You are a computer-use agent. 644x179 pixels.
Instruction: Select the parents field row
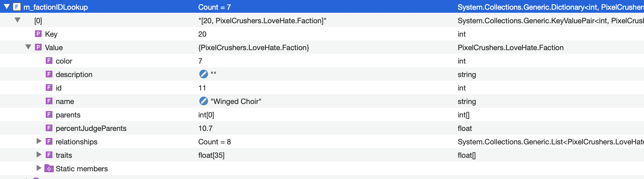click(x=322, y=114)
